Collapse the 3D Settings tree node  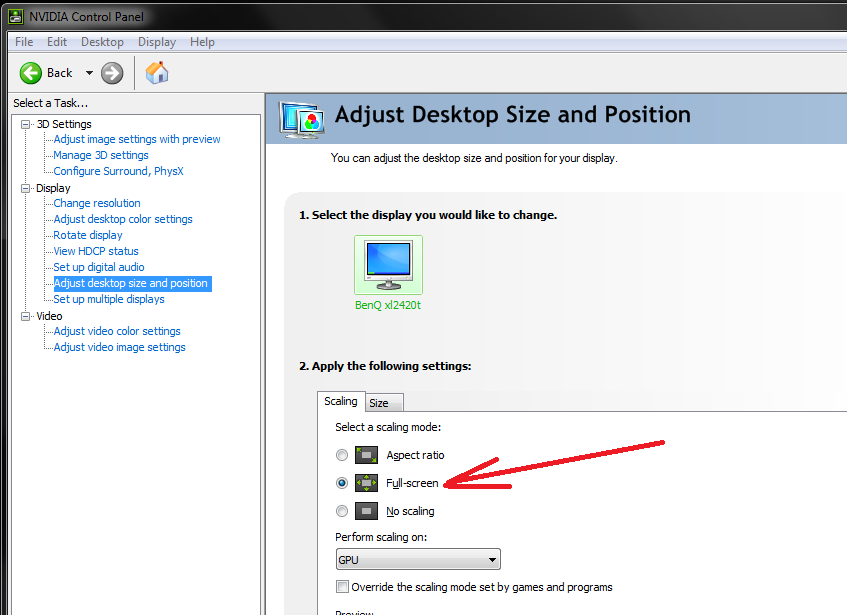tap(25, 124)
